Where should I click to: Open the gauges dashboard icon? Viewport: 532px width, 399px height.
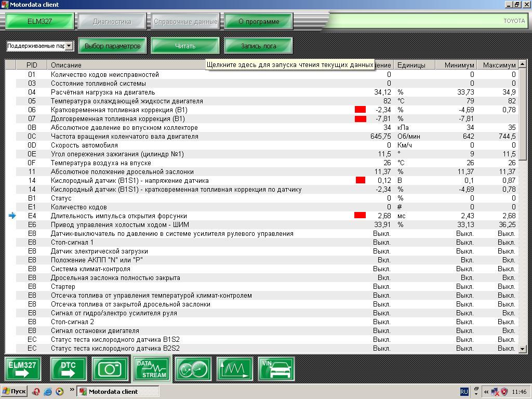click(193, 369)
